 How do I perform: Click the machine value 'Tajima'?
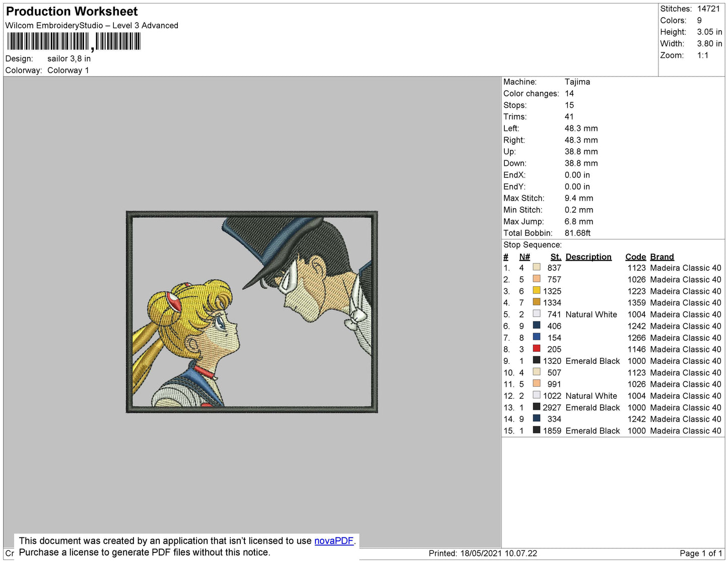point(577,82)
